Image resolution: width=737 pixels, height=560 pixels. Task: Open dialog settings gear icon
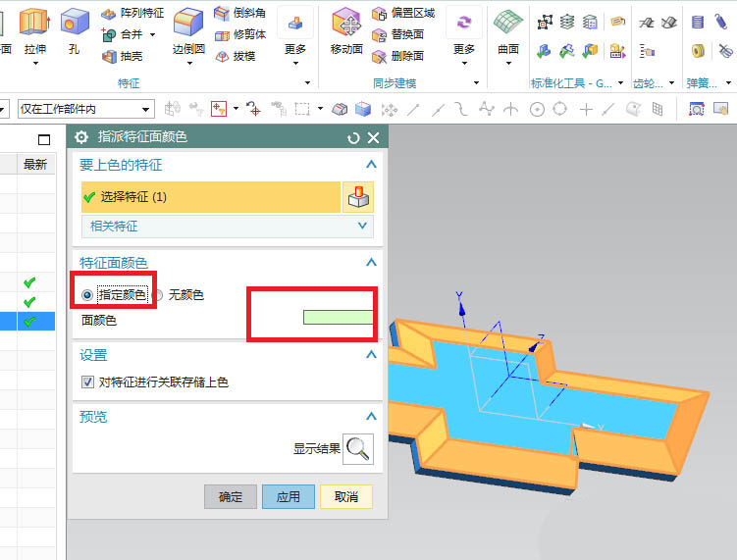pos(81,137)
